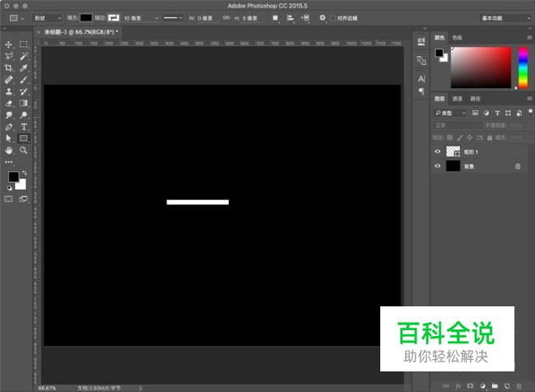Select the Rectangular Marquee tool
535x392 pixels.
24,44
